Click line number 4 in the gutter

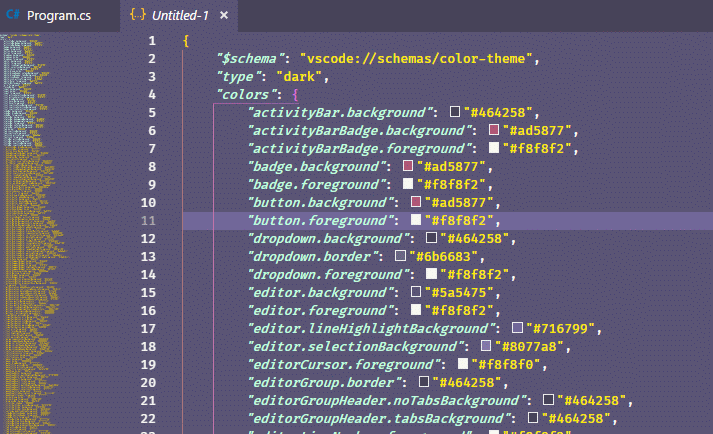[x=151, y=95]
